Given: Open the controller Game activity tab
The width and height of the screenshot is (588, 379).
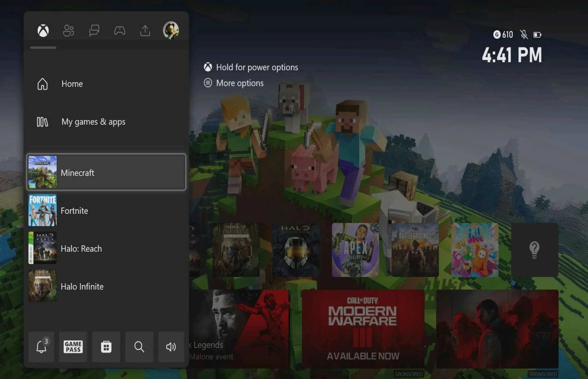Looking at the screenshot, I should pos(120,31).
